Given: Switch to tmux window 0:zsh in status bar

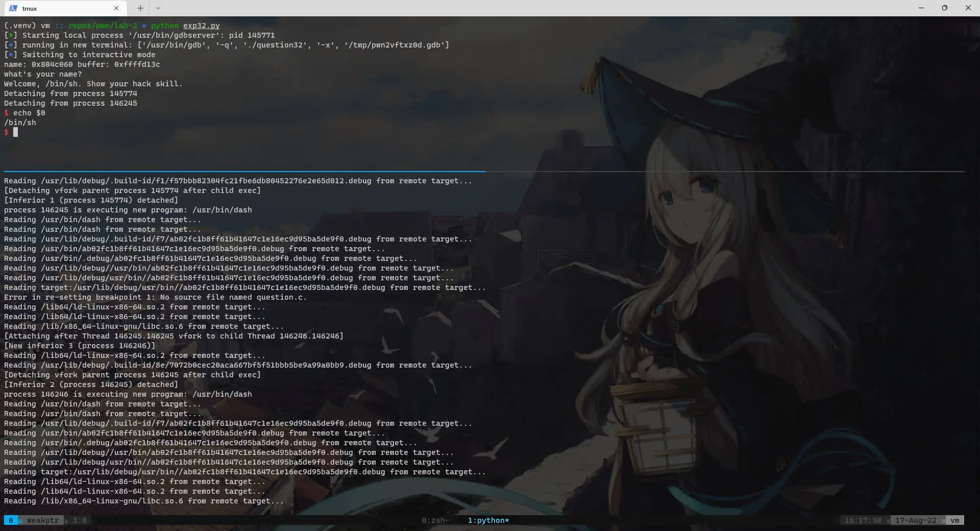Looking at the screenshot, I should pos(435,520).
